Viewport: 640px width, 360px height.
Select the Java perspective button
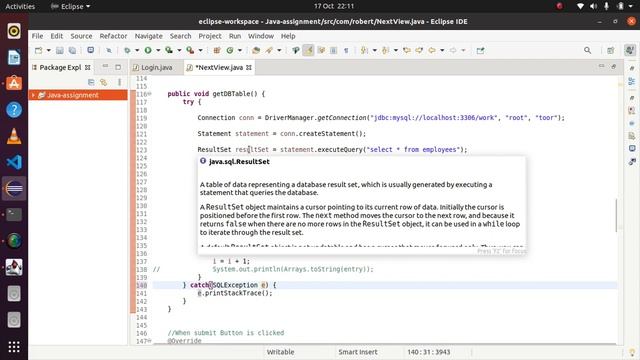(x=630, y=50)
